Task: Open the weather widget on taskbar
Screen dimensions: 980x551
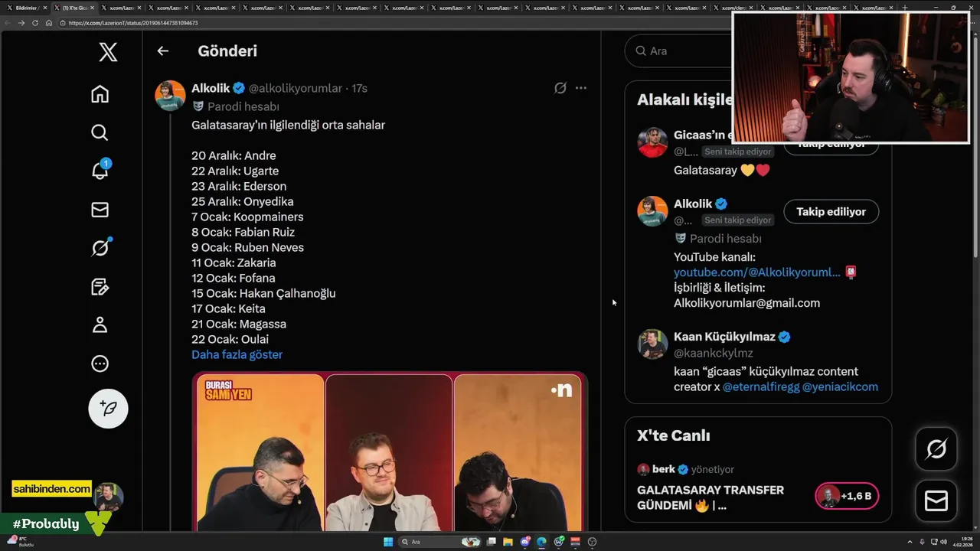Action: pyautogui.click(x=19, y=541)
